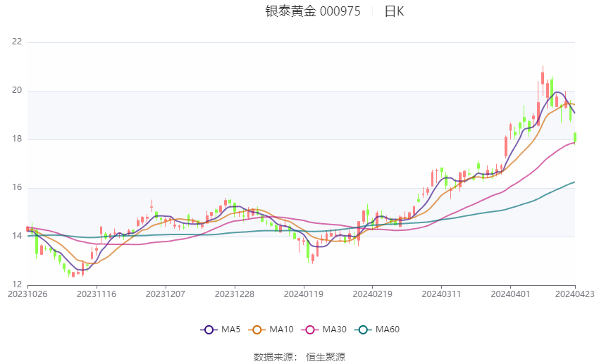Click the last green candlestick near 18

coord(575,137)
